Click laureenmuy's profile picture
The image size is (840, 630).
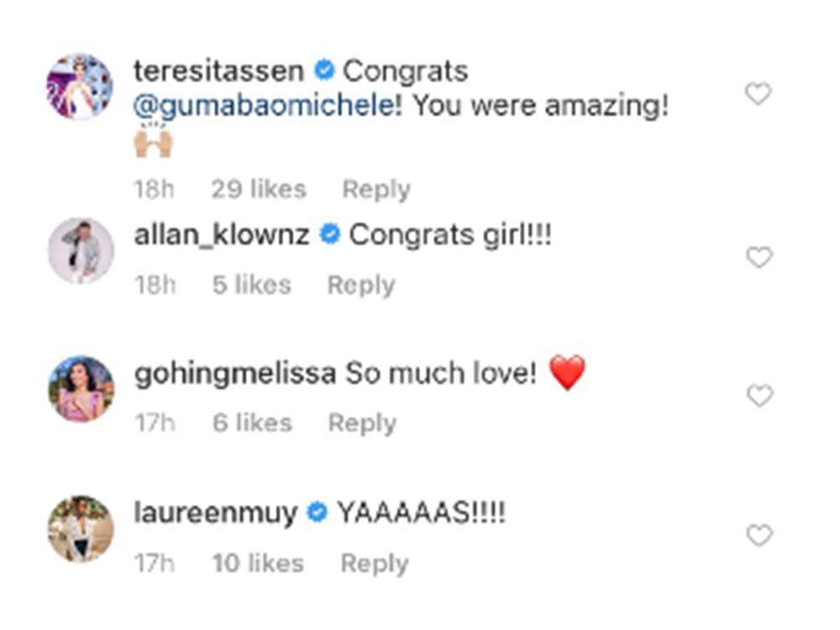tap(80, 528)
